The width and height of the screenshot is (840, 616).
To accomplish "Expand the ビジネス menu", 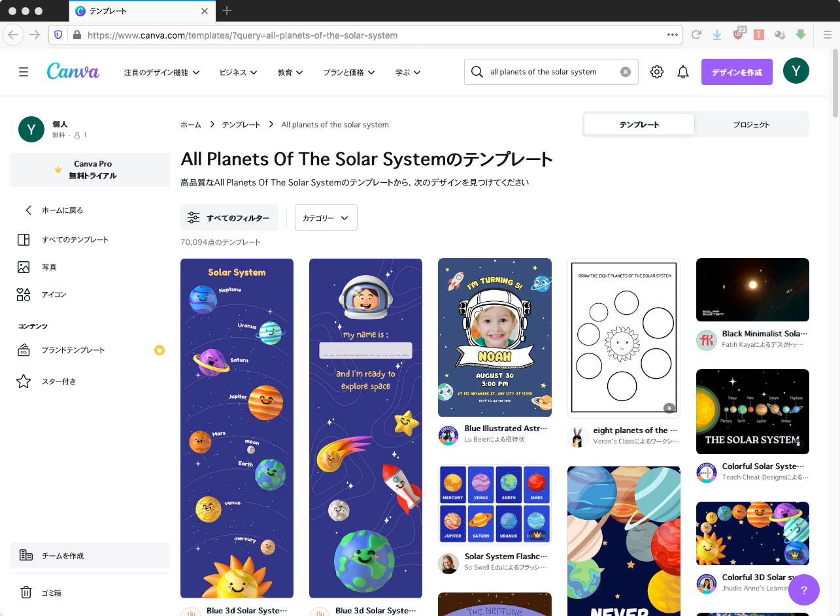I will 238,72.
